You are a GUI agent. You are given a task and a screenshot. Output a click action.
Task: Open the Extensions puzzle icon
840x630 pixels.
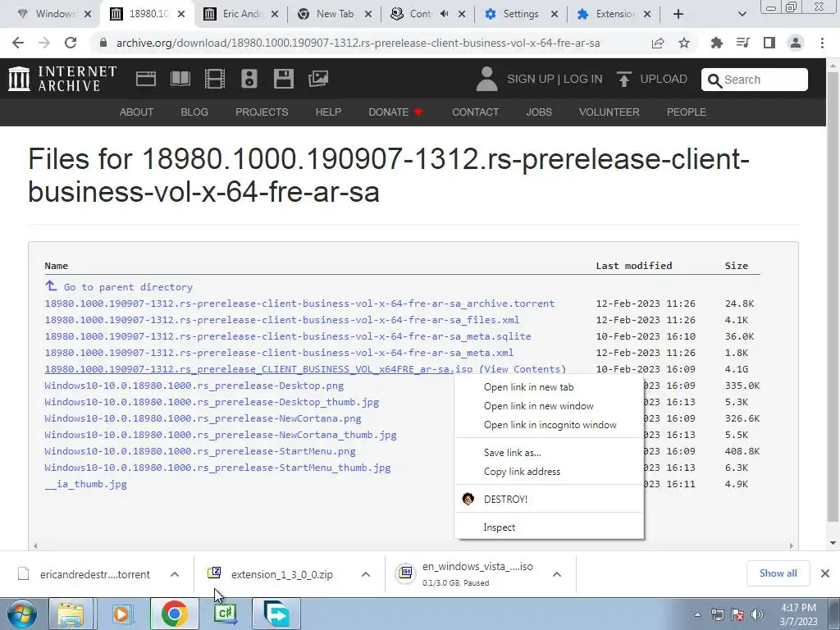coord(716,43)
